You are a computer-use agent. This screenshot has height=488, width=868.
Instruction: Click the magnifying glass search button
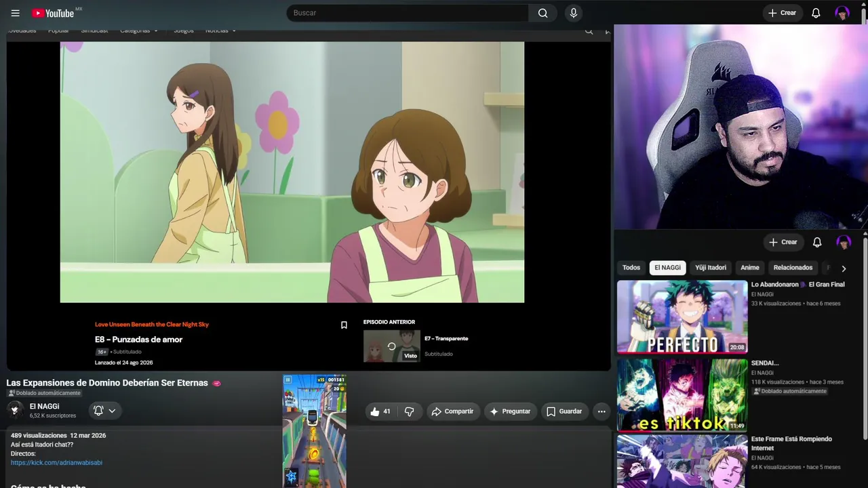(x=542, y=13)
